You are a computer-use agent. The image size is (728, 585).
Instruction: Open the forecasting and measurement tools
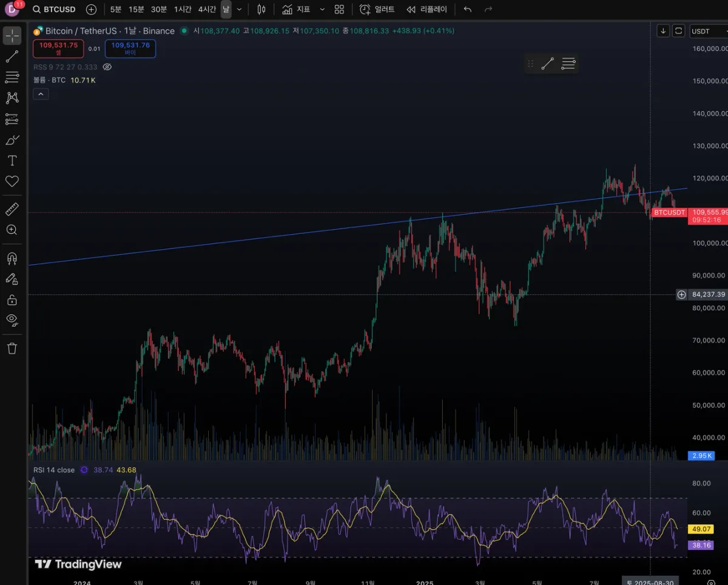point(12,119)
